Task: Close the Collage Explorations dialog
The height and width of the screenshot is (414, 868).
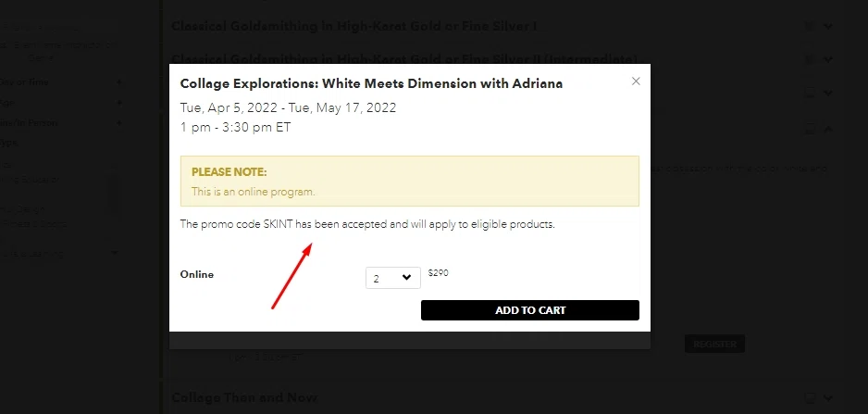Action: pyautogui.click(x=636, y=82)
